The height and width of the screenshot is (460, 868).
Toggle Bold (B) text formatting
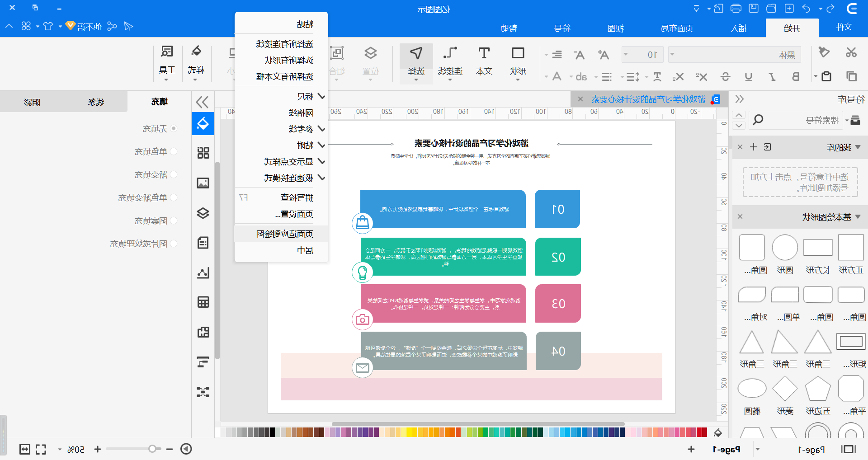tap(796, 77)
